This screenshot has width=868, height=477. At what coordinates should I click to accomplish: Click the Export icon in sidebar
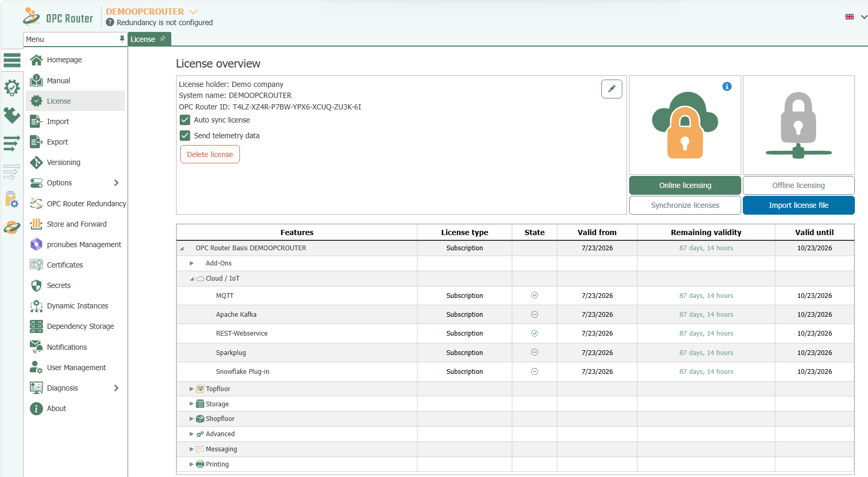pyautogui.click(x=36, y=142)
